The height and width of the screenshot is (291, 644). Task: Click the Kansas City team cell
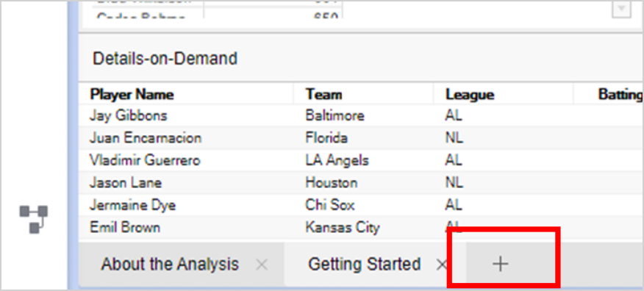click(343, 227)
